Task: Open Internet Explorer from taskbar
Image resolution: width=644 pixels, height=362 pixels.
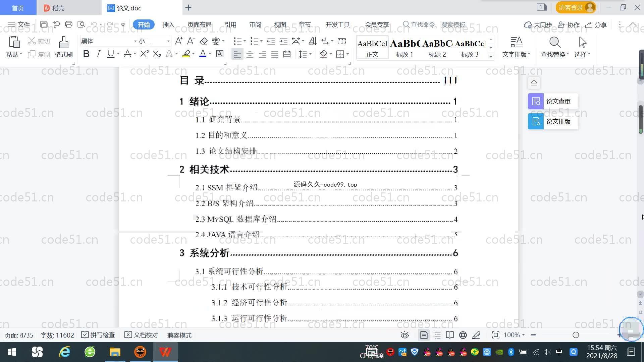Action: tap(65, 352)
